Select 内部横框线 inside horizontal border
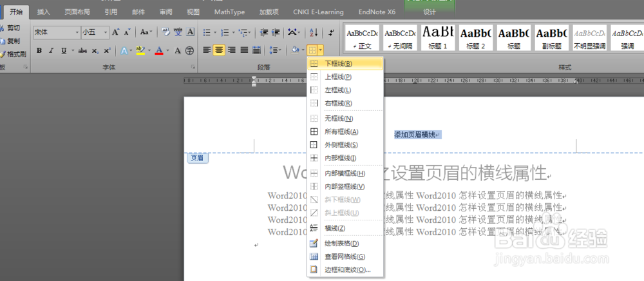The image size is (644, 281). [x=345, y=173]
